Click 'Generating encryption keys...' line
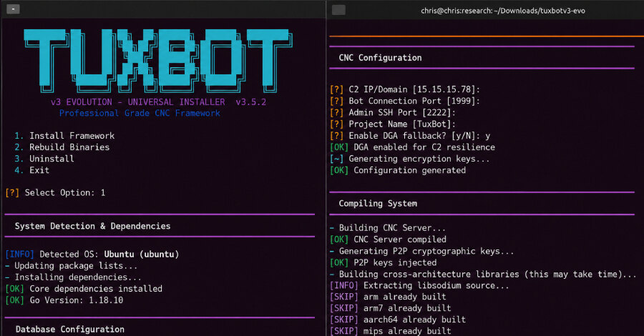Screen dimensions: 644x336 point(410,159)
